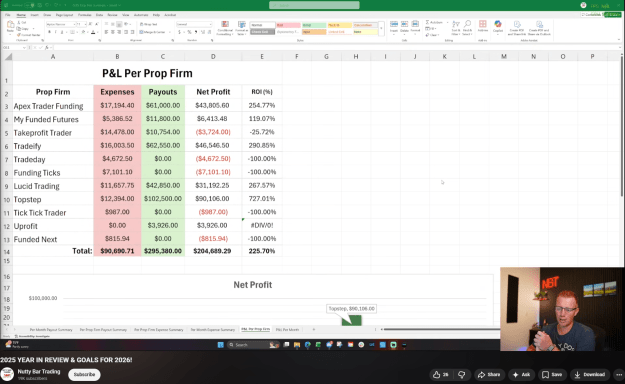Click the Sort & Filter icon
Image resolution: width=625 pixels, height=384 pixels.
click(456, 24)
